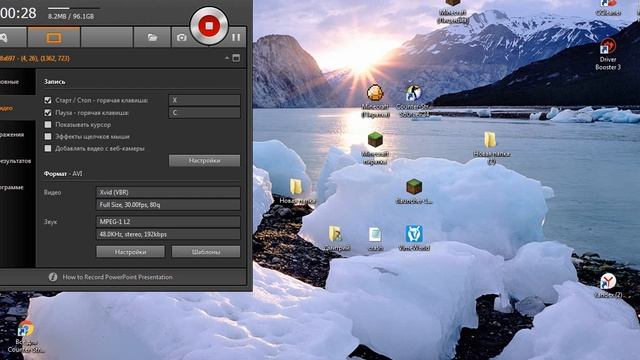Click the 8.2MB / 96.1GB storage readout
This screenshot has height=360, width=640.
(71, 16)
